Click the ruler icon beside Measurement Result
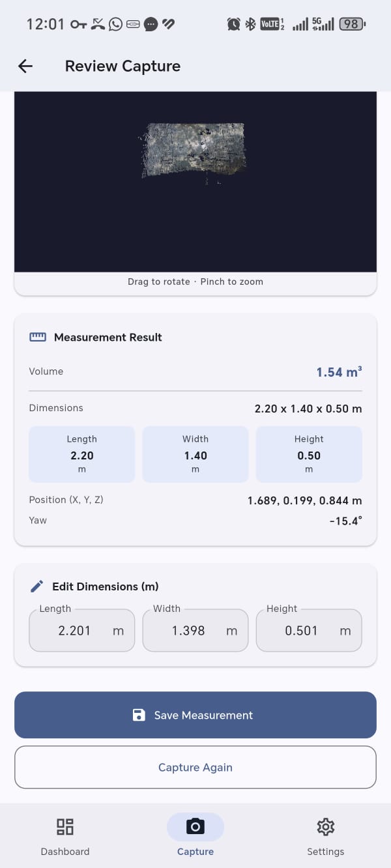391x868 pixels. click(38, 337)
